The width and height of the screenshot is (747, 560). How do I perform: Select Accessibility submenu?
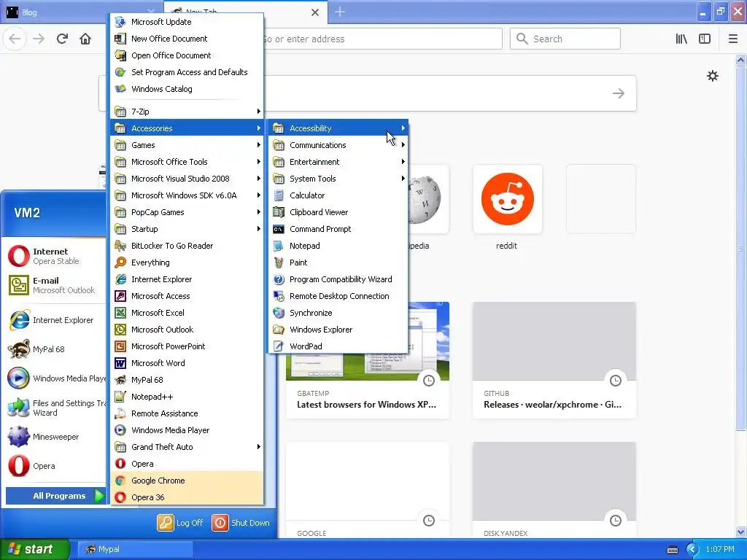338,128
